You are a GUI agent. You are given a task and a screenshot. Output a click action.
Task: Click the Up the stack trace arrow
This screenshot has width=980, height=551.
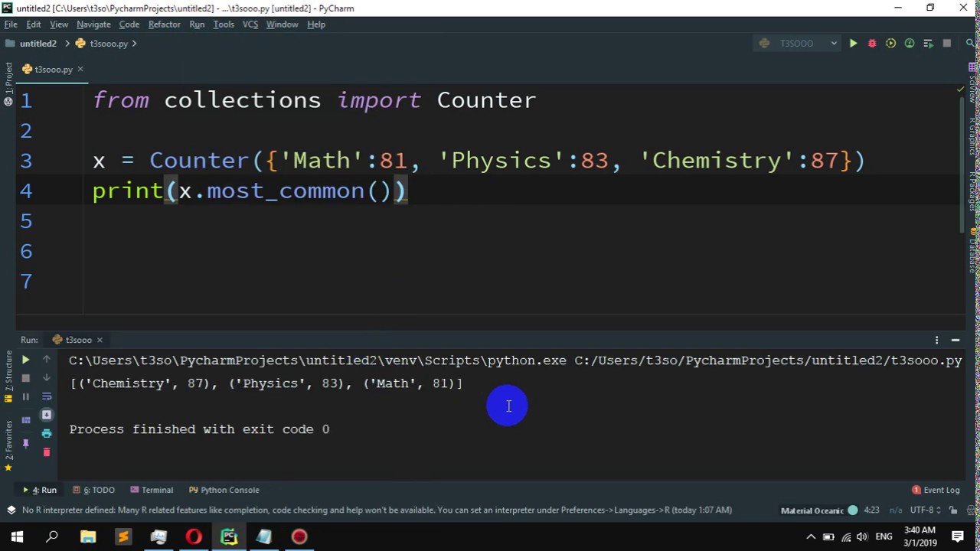[x=47, y=360]
